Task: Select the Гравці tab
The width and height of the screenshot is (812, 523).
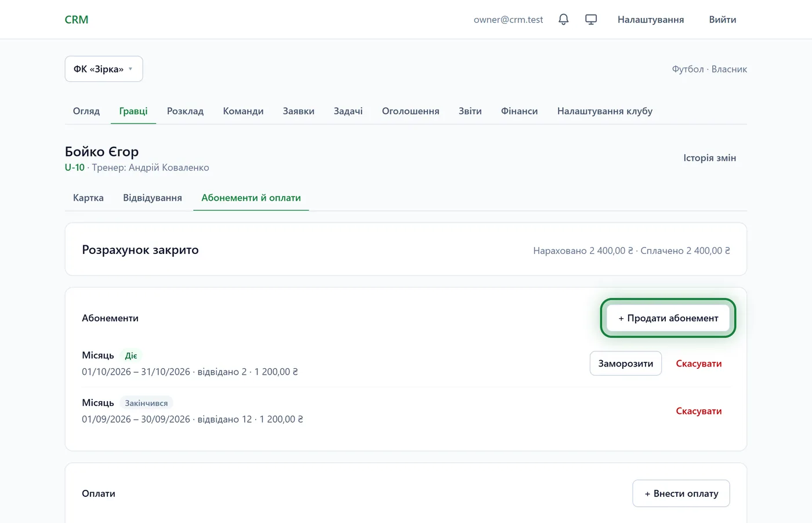Action: coord(133,111)
